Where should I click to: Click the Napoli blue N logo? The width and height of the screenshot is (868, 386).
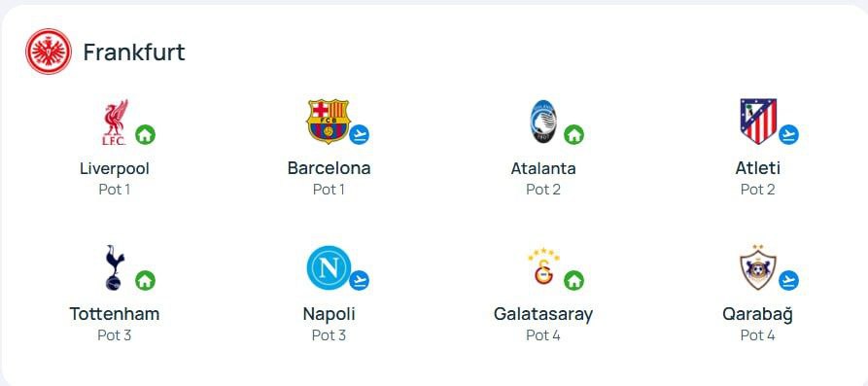click(329, 268)
